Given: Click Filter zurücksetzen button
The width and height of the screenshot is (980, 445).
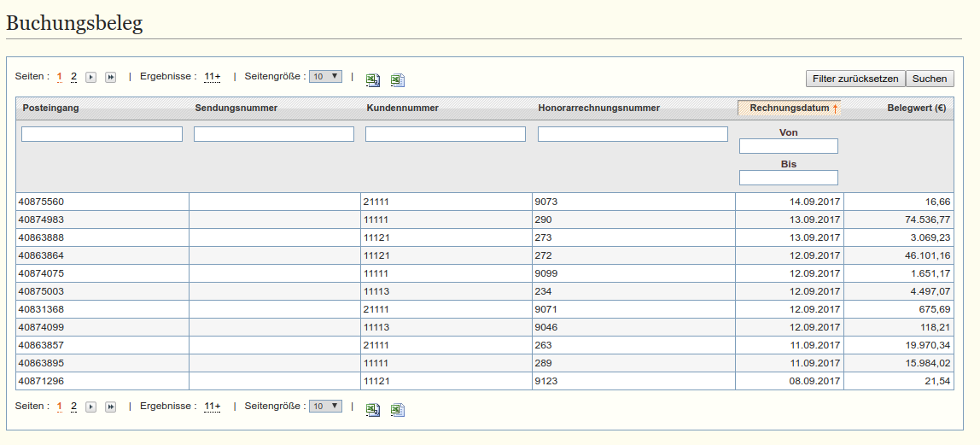Looking at the screenshot, I should [855, 79].
